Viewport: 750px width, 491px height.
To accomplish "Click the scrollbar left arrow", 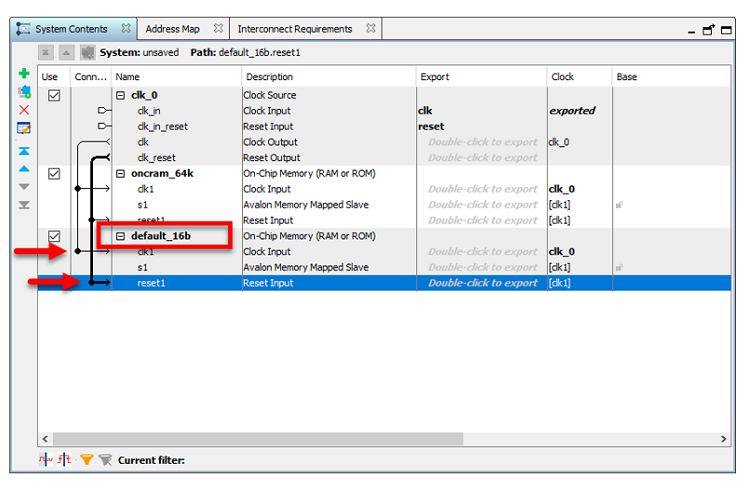I will [45, 438].
